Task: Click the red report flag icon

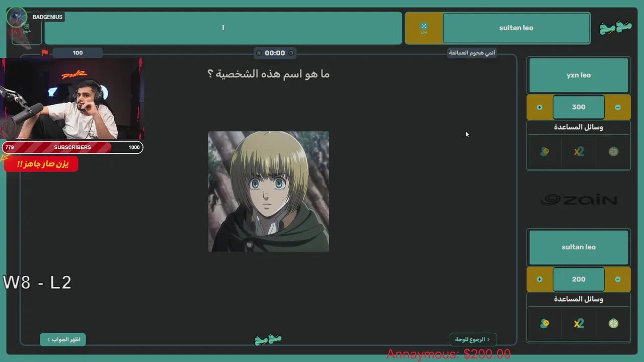Action: tap(45, 53)
